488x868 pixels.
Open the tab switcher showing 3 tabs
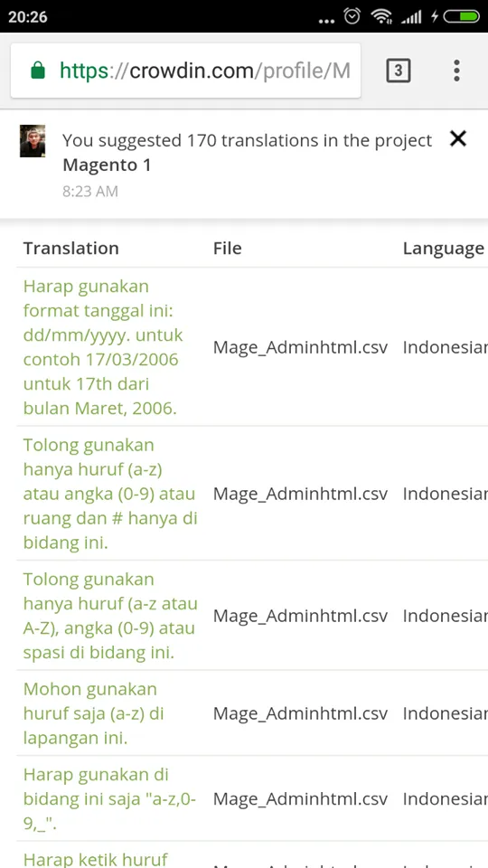399,71
